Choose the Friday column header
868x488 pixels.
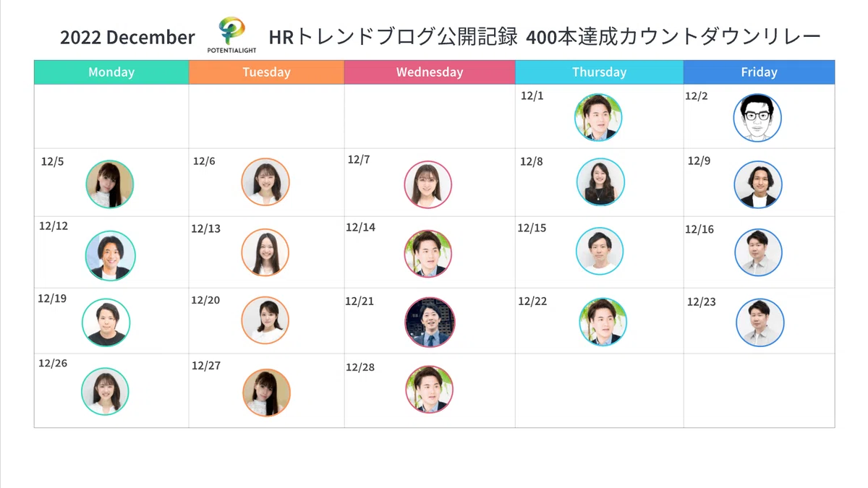click(x=759, y=72)
